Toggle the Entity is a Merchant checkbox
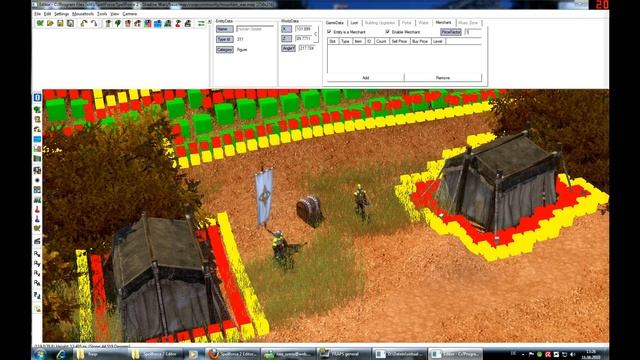640x360 pixels. (x=329, y=31)
